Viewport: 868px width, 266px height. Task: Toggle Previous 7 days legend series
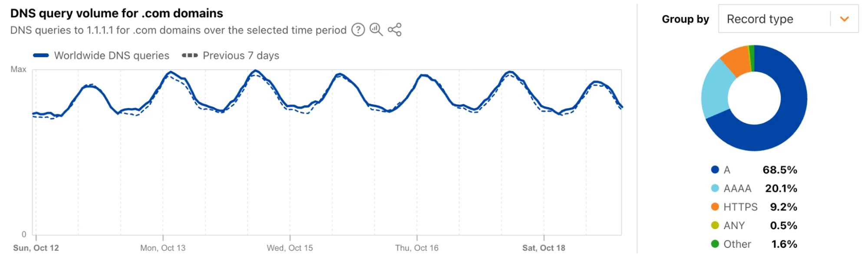pos(230,56)
